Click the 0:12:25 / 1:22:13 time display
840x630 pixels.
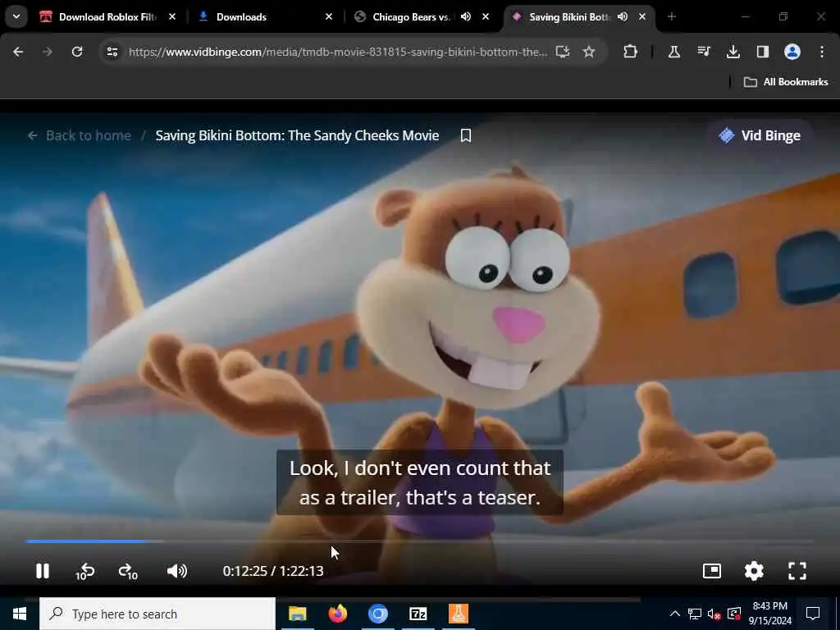click(x=272, y=571)
